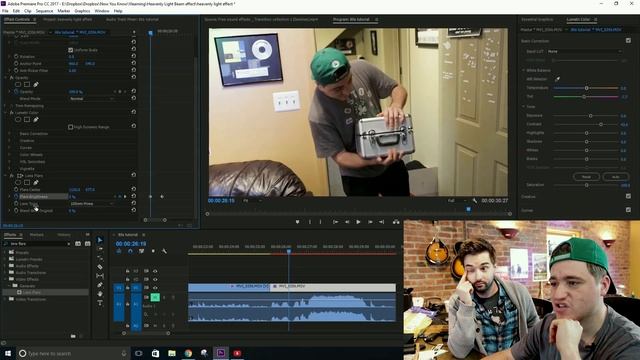Reset the Blend Mode parameter
The image size is (640, 360).
click(133, 98)
